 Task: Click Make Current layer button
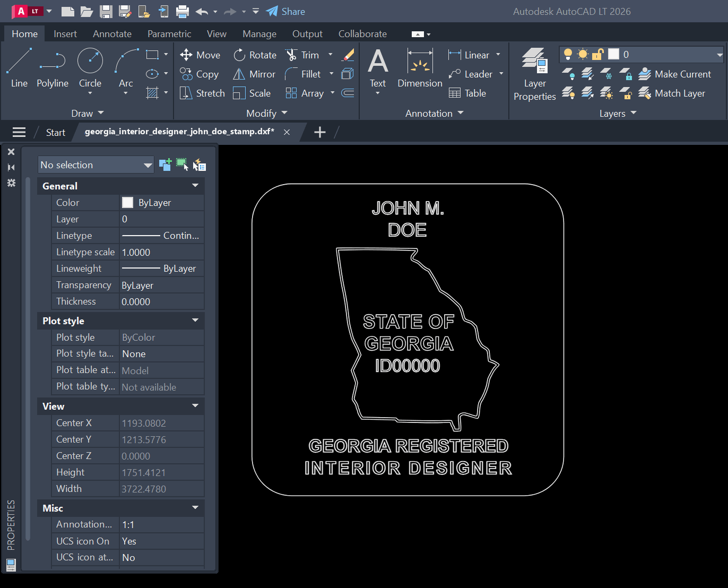tap(674, 74)
